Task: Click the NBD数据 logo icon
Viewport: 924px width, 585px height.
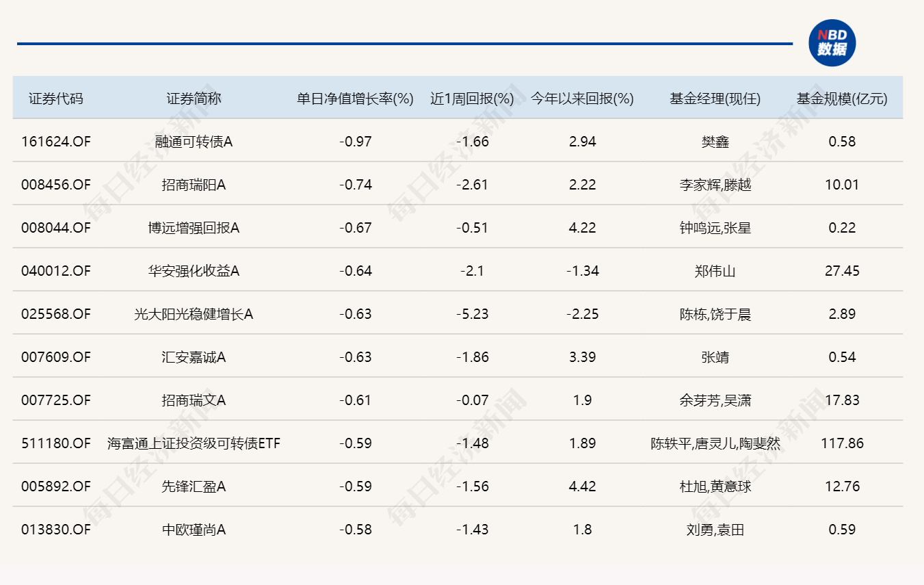Action: tap(832, 43)
